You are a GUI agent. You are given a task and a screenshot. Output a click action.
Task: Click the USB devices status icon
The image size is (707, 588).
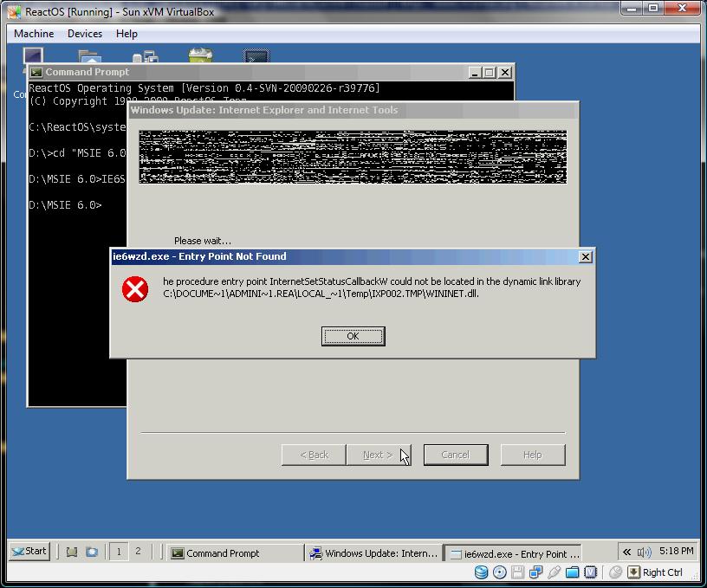pos(555,572)
